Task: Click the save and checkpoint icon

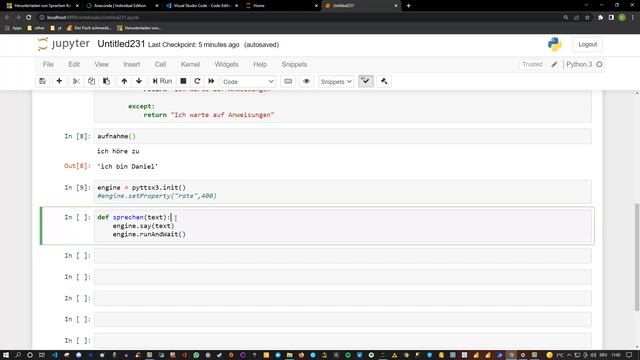Action: [42, 81]
